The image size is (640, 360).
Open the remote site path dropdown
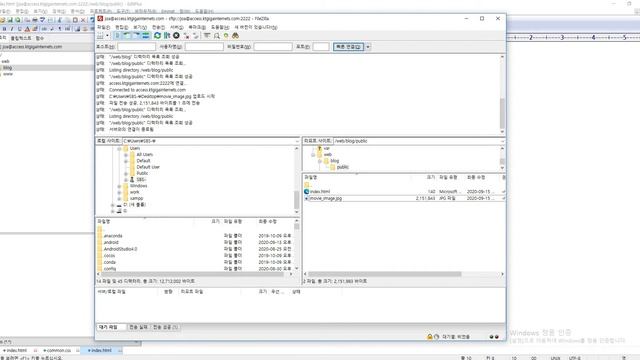coord(502,141)
